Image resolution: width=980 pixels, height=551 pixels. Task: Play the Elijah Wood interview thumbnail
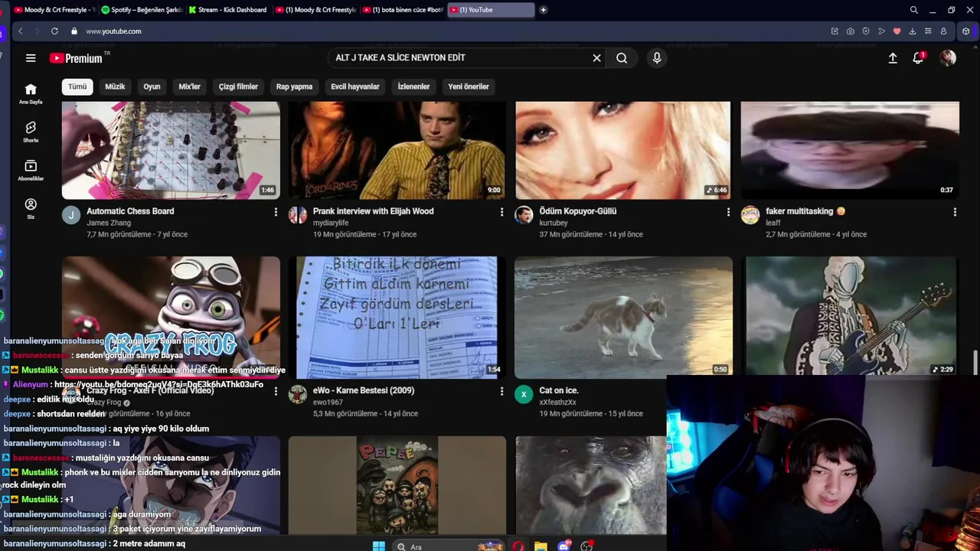397,150
